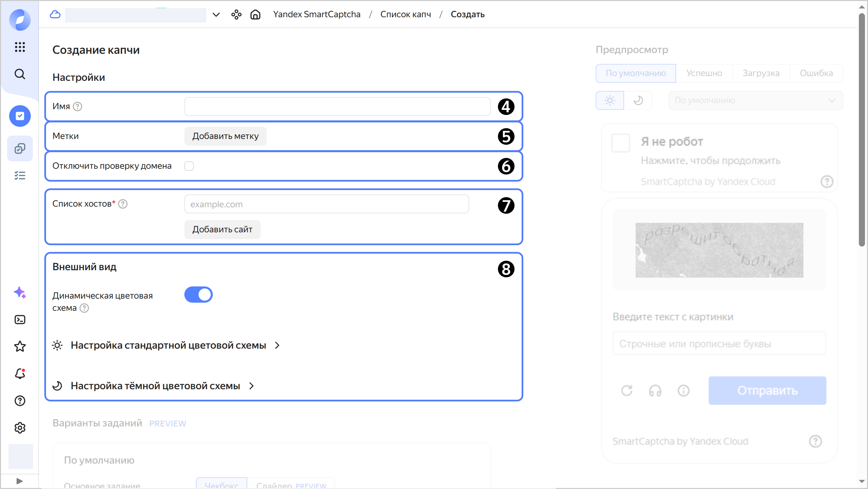This screenshot has height=489, width=868.
Task: Open the settings gear in sidebar
Action: coord(20,428)
